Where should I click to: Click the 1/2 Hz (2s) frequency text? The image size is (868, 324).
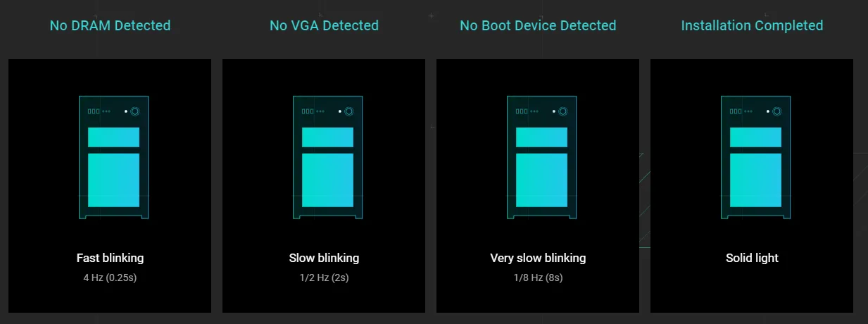click(x=324, y=278)
